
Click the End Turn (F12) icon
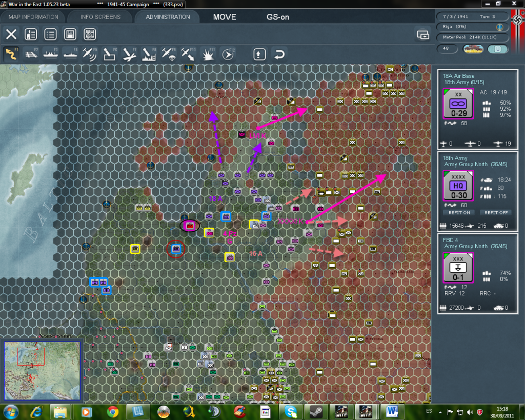pyautogui.click(x=228, y=54)
